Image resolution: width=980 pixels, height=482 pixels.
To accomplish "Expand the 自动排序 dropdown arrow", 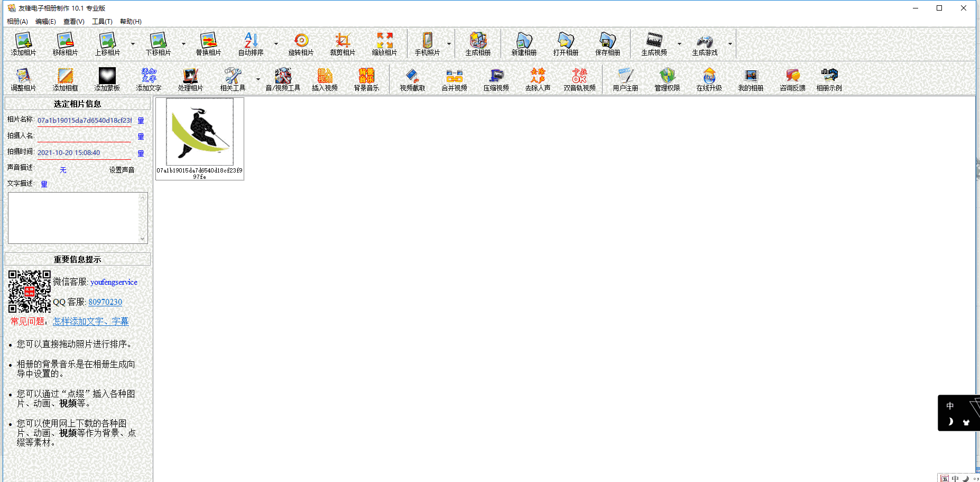I will point(276,44).
